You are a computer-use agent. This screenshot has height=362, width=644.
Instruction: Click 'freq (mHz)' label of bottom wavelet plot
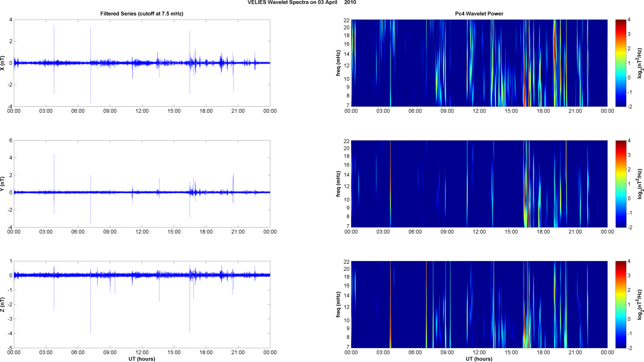(338, 305)
